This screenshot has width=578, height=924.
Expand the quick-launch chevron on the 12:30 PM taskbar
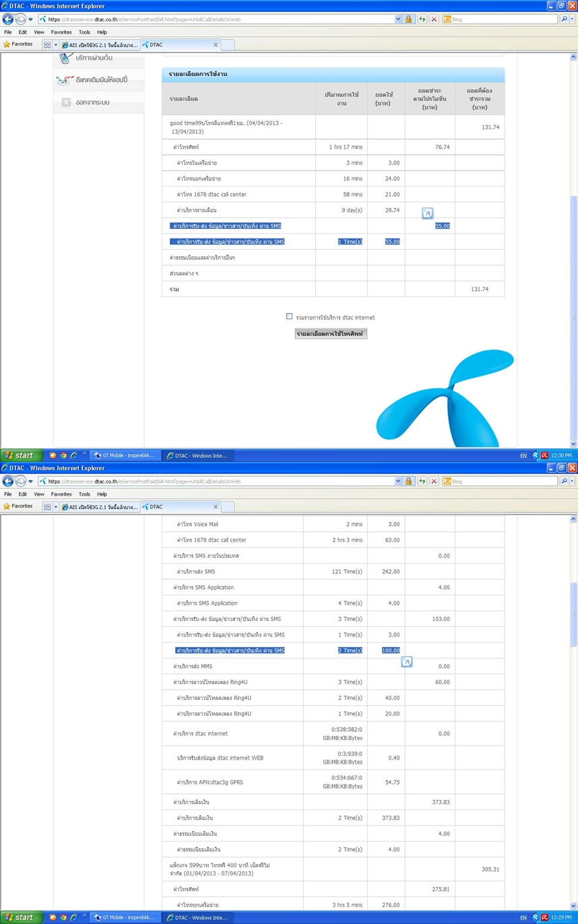click(x=84, y=454)
